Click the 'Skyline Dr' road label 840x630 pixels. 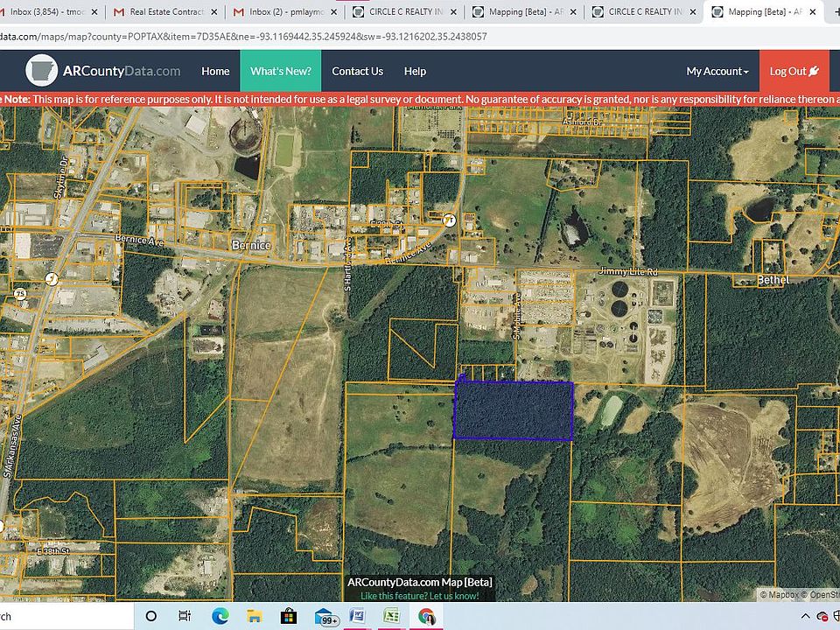pos(60,178)
